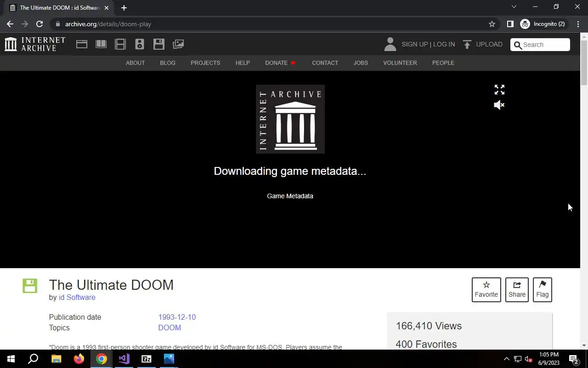This screenshot has height=368, width=588.
Task: Open the Texts book icon
Action: pyautogui.click(x=101, y=44)
